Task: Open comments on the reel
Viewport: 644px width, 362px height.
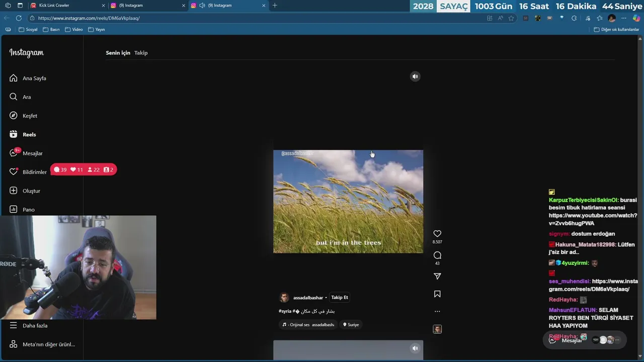Action: 437,255
